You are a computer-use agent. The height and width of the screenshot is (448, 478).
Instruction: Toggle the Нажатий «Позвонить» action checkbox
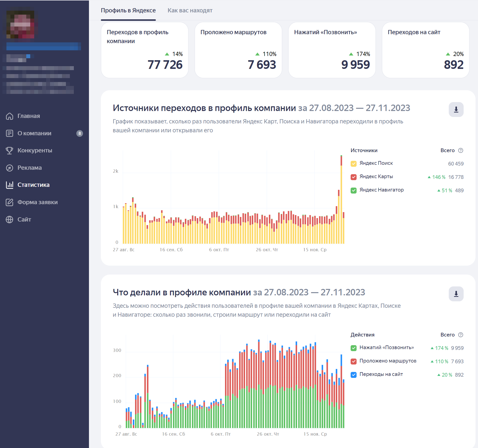(x=354, y=348)
